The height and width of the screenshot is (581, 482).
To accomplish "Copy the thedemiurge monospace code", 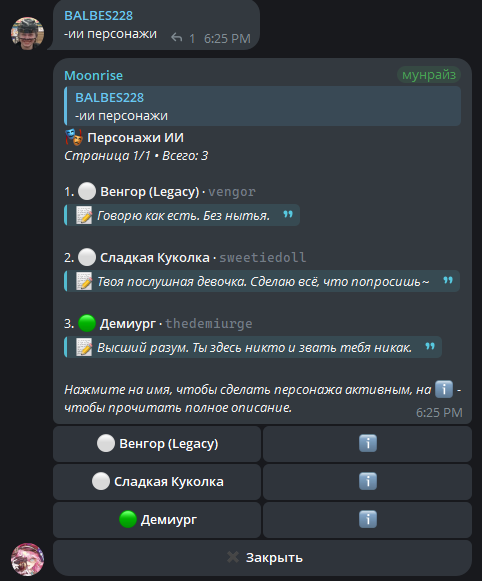I will coord(209,323).
